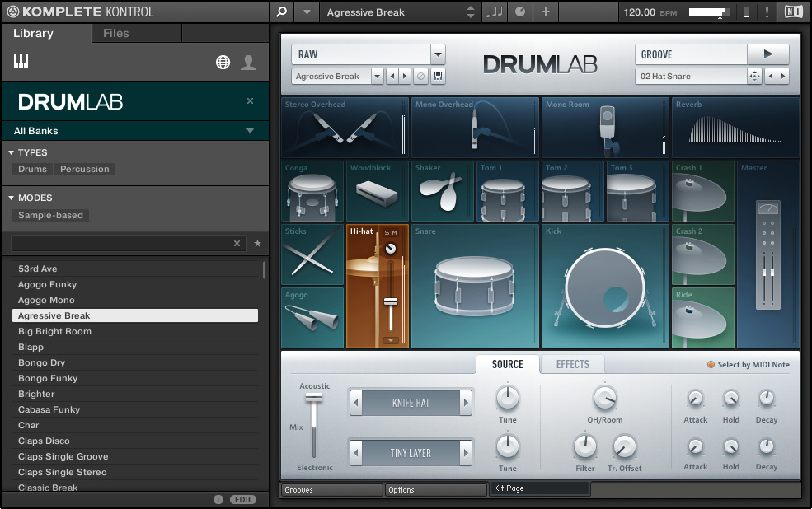The height and width of the screenshot is (509, 812).
Task: Open the note-pattern icon beside the preset name
Action: tap(494, 12)
